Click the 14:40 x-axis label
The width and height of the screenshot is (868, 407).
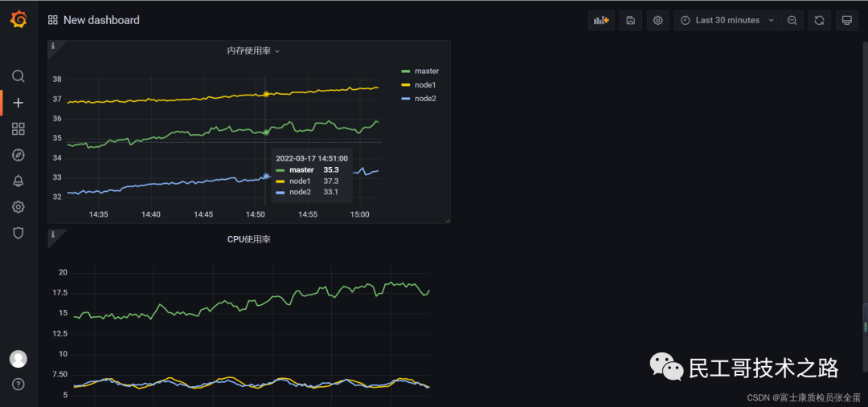(x=150, y=214)
